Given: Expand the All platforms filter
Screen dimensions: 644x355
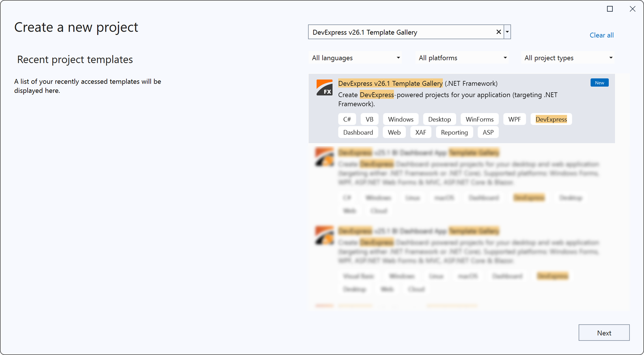Looking at the screenshot, I should 463,58.
